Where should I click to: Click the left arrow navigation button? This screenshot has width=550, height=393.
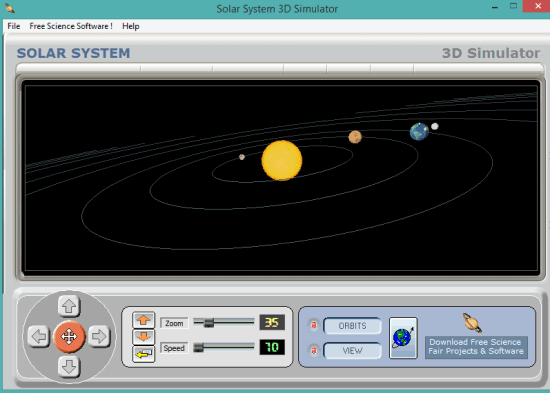click(x=39, y=337)
